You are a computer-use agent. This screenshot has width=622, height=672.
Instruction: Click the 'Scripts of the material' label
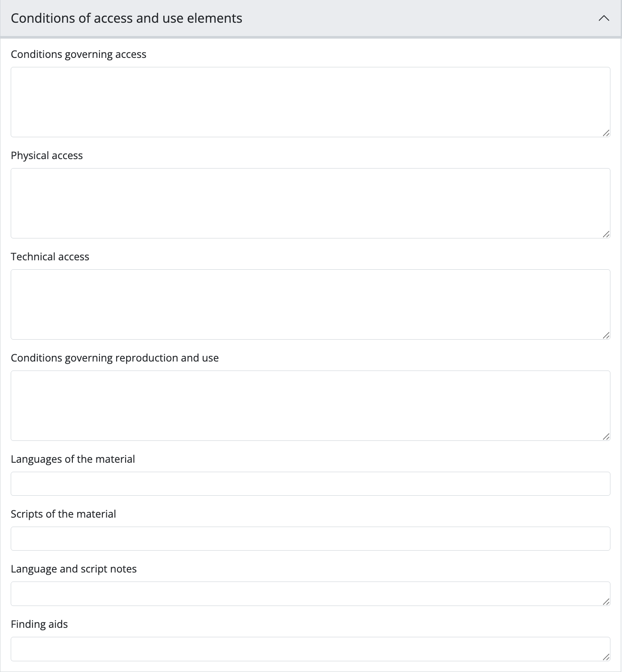point(63,514)
